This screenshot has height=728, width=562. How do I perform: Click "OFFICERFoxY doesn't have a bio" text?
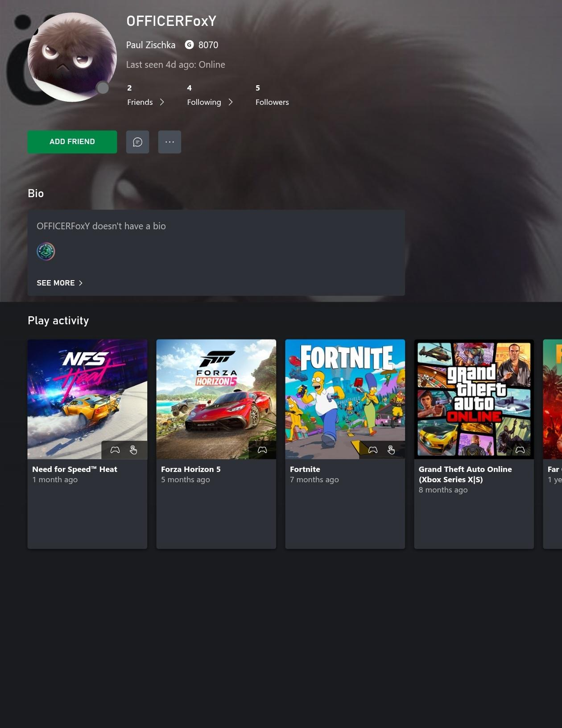click(x=101, y=226)
